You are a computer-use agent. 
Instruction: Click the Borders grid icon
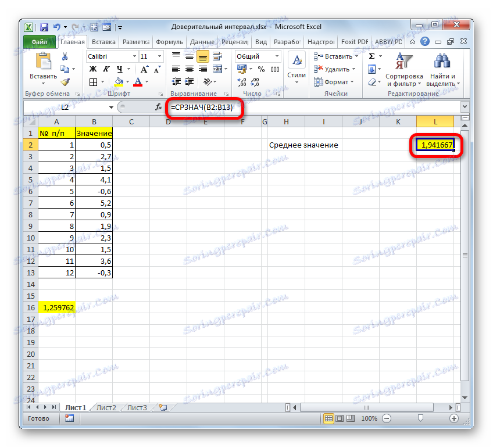[x=93, y=82]
